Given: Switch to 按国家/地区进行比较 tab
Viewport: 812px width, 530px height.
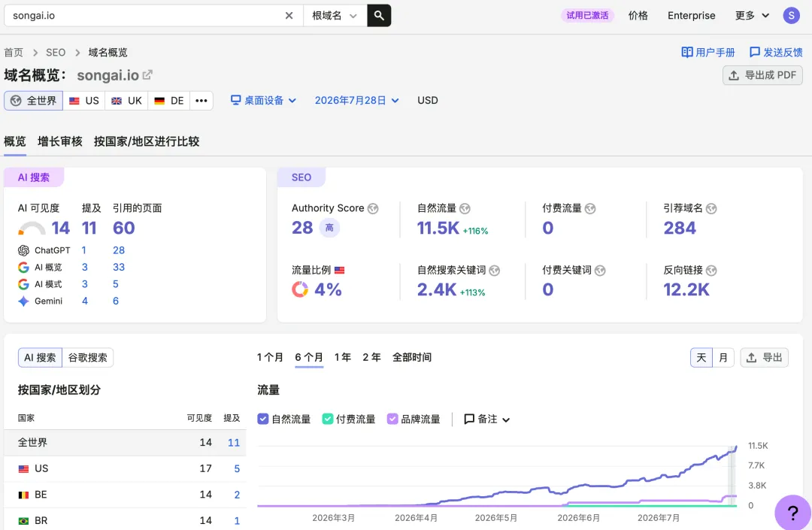Looking at the screenshot, I should (147, 141).
